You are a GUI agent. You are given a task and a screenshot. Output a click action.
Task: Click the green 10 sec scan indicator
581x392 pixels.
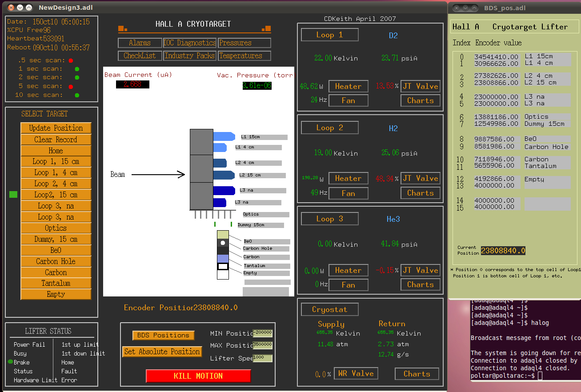pyautogui.click(x=77, y=95)
